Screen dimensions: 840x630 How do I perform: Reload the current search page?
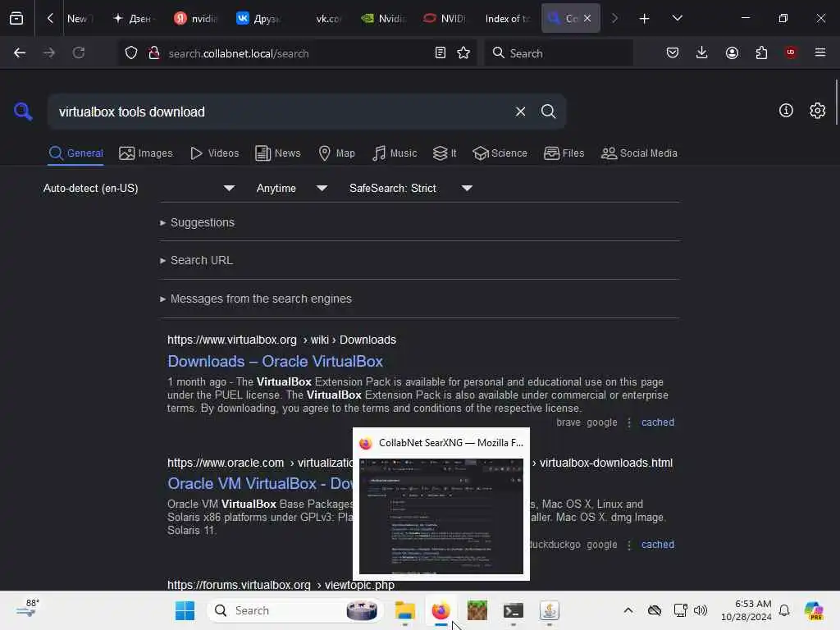point(79,52)
